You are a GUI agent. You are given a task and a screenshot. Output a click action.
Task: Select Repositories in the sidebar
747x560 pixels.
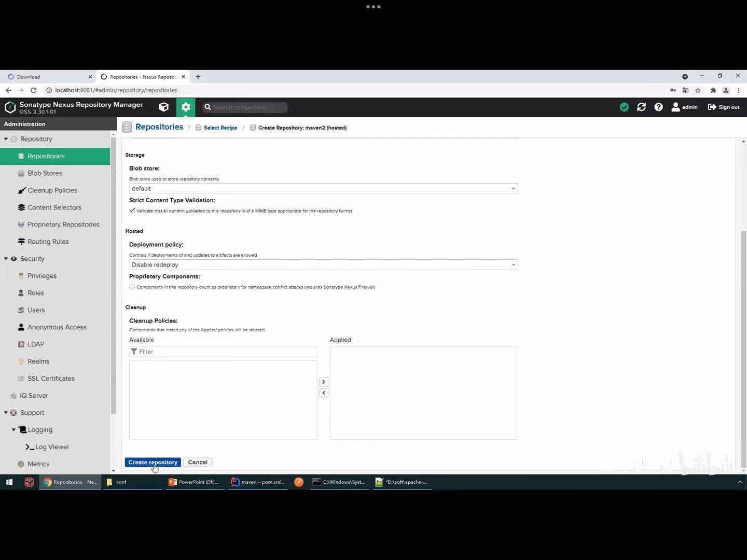click(55, 156)
